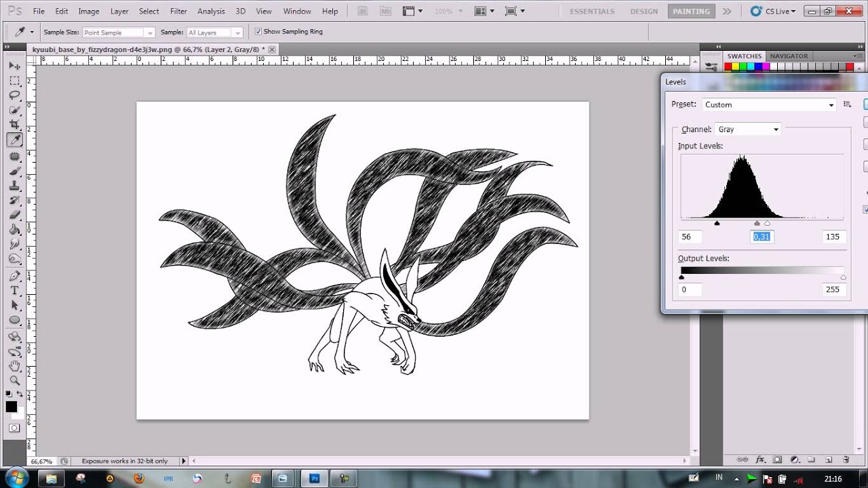Click the link layers icon

tap(742, 460)
